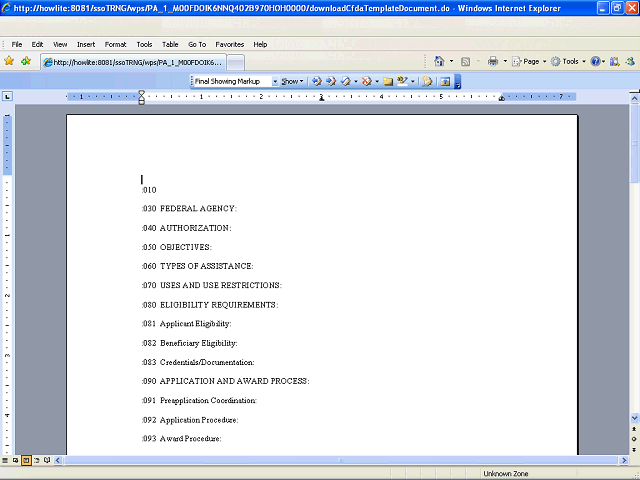Click the Messenger icon at command bar end
The image size is (640, 480).
click(x=630, y=61)
